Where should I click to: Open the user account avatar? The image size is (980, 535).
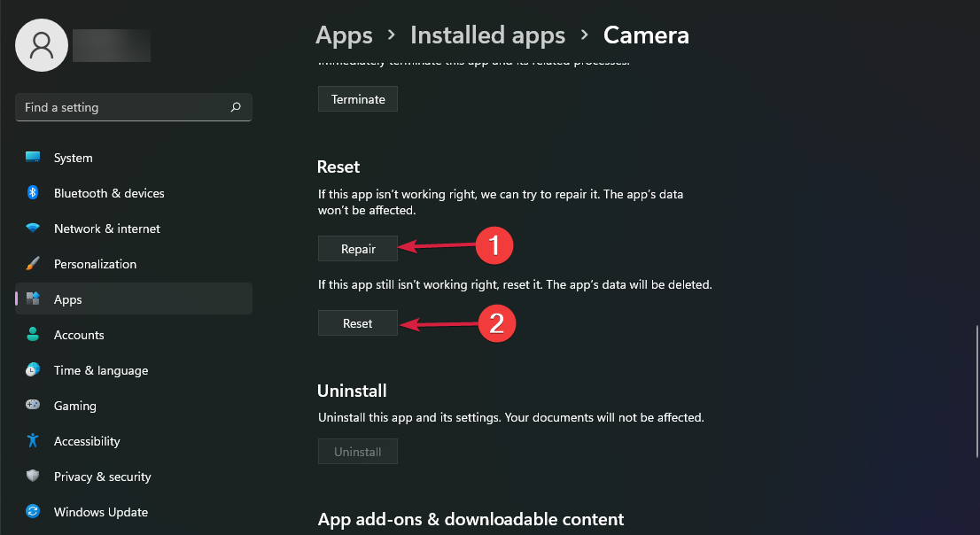pos(42,44)
